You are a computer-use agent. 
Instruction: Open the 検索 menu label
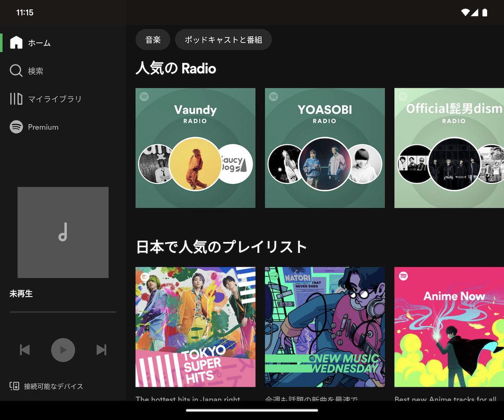coord(36,71)
